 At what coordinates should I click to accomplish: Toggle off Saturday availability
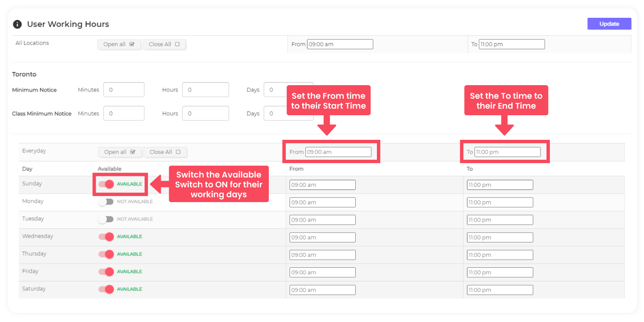coord(106,289)
